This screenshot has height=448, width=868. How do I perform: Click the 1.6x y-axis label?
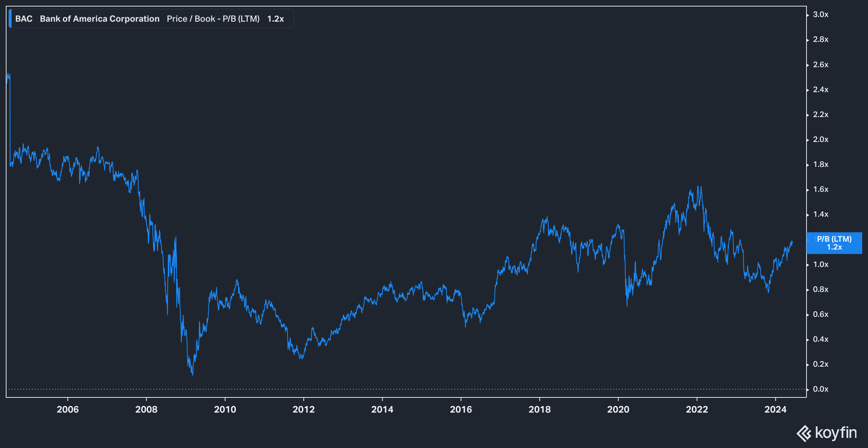click(x=821, y=189)
